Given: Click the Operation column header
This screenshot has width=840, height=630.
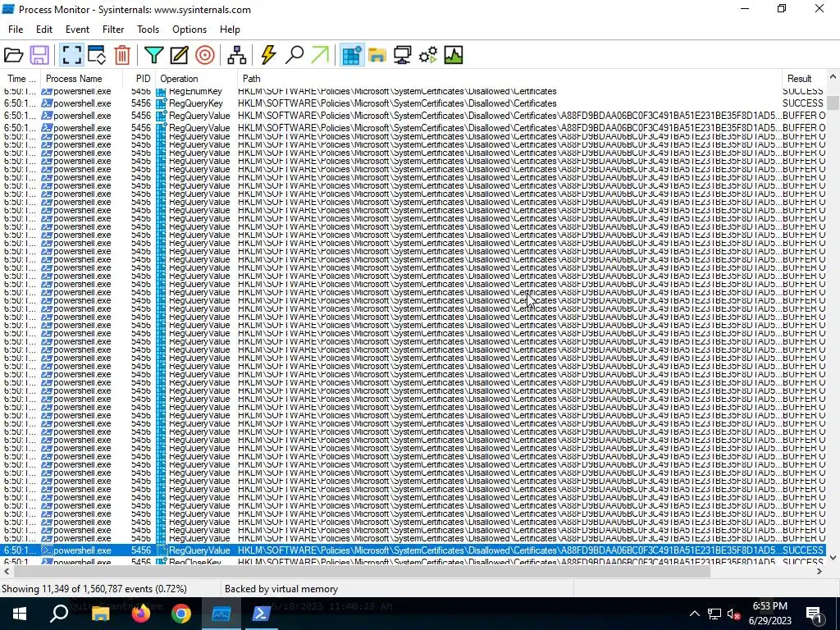Looking at the screenshot, I should pos(197,78).
